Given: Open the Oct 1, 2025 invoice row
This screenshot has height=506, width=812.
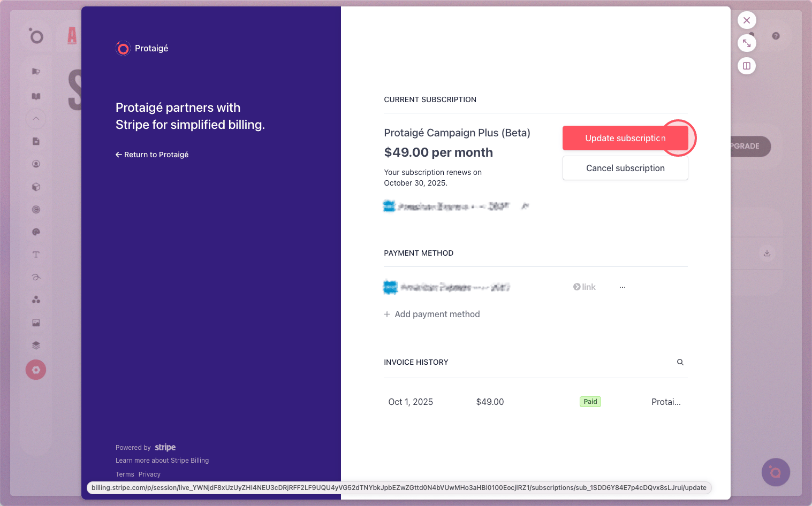Looking at the screenshot, I should click(x=411, y=402).
